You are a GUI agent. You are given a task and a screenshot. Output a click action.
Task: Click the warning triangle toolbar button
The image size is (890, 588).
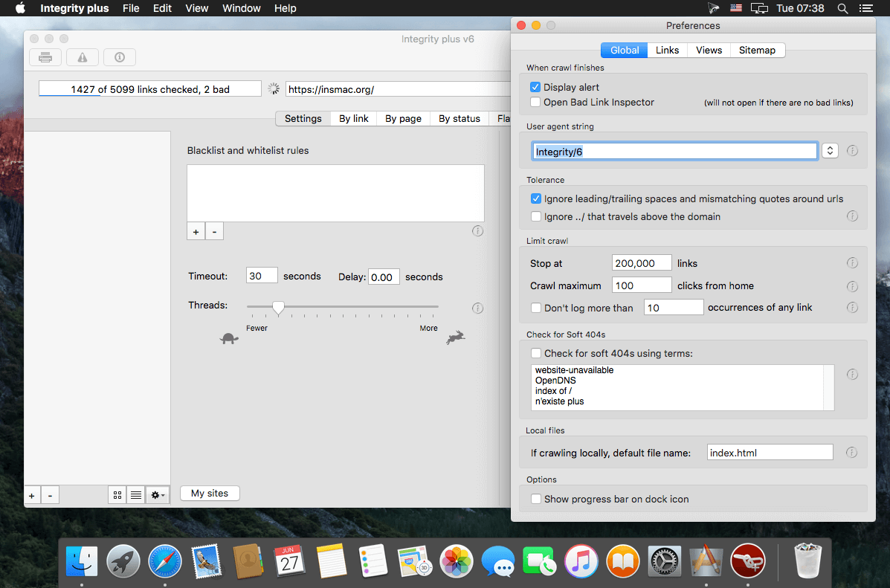click(83, 57)
